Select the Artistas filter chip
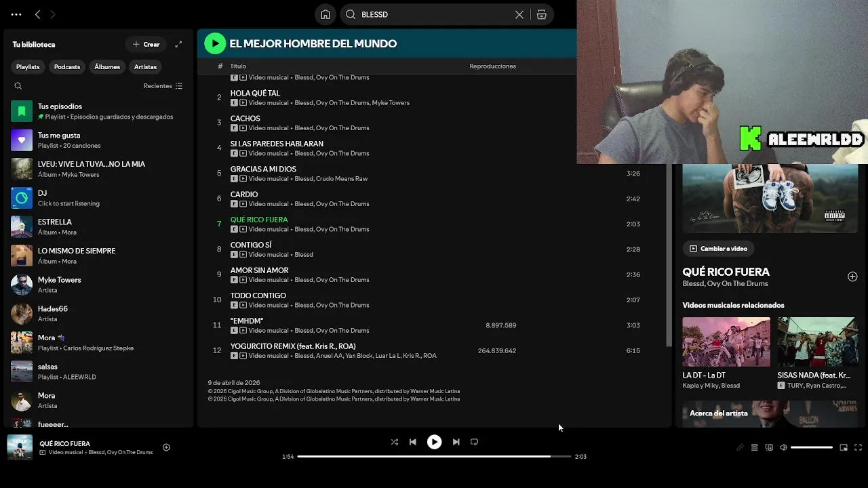This screenshot has height=488, width=868. (x=145, y=66)
